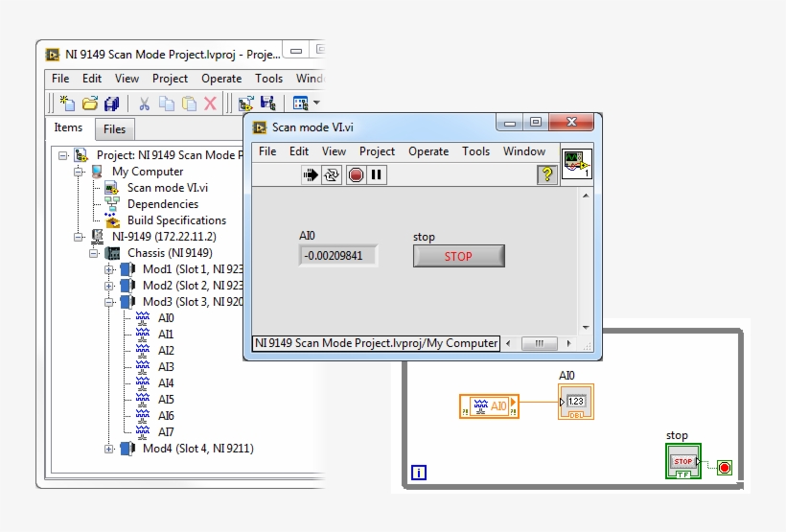Click the horizontal scrollbar in VI window
Viewport: 786px width, 532px height.
click(x=540, y=343)
